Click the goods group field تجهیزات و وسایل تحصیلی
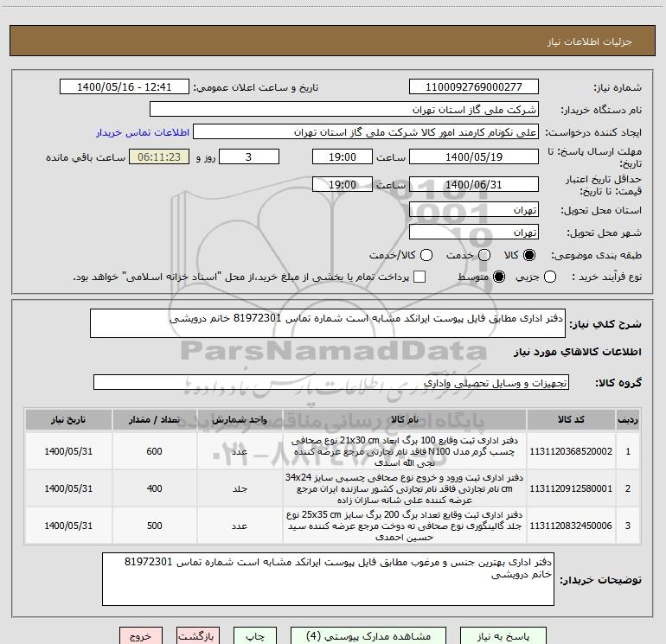 (x=331, y=382)
